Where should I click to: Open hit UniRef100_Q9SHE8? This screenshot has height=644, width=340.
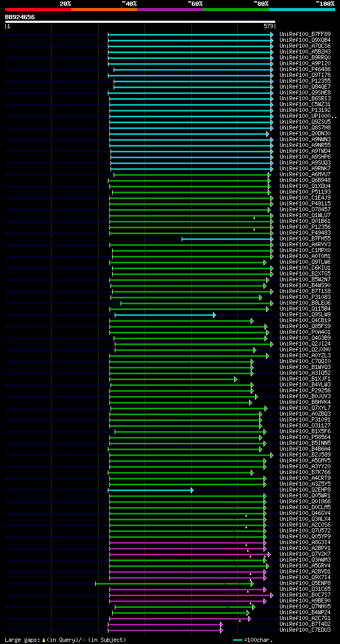[x=305, y=93]
